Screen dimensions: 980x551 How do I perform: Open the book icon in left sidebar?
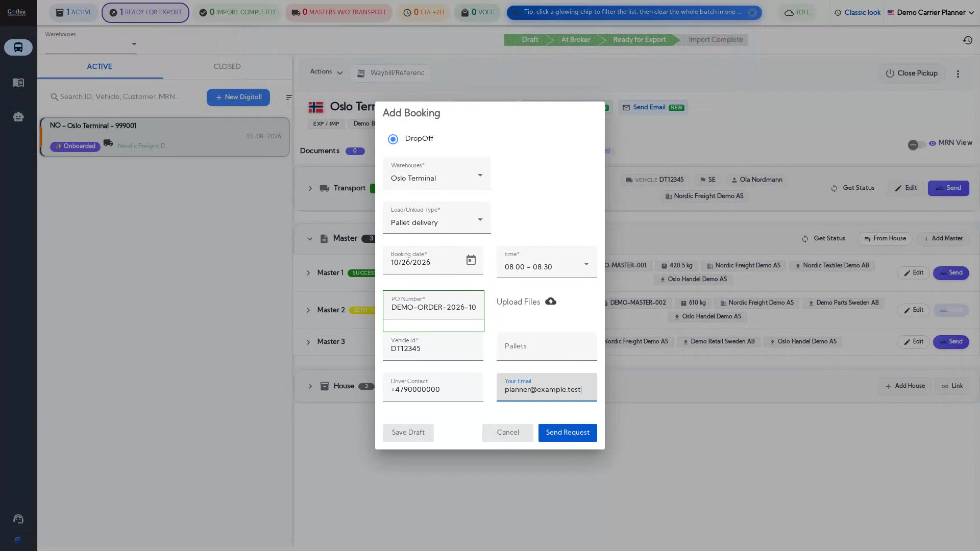18,83
